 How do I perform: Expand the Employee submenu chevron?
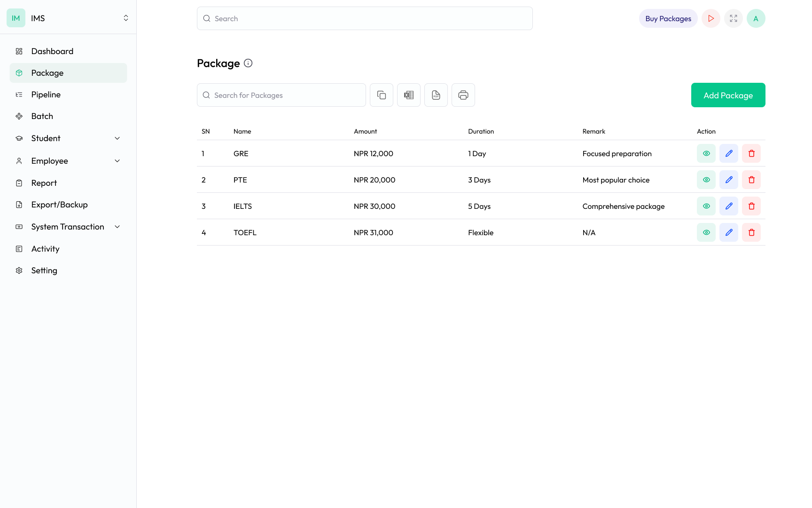click(117, 161)
